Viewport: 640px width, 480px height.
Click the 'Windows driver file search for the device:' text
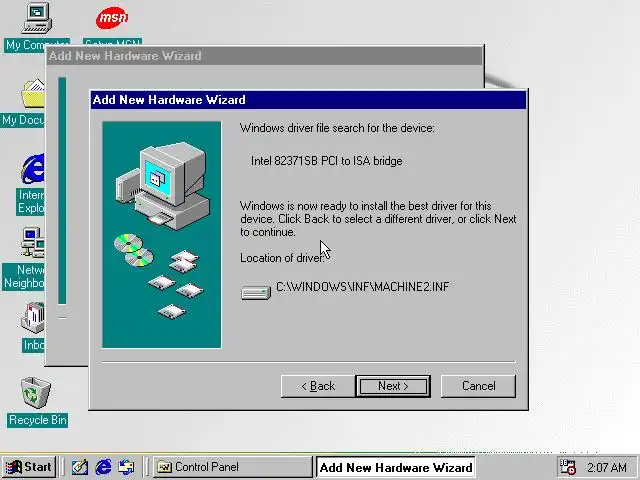point(337,128)
